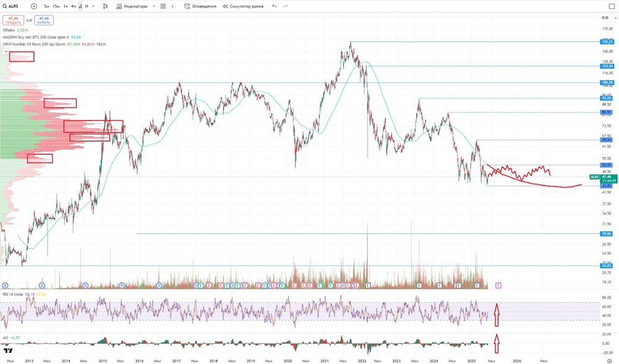Redo the chart action

[x=285, y=6]
